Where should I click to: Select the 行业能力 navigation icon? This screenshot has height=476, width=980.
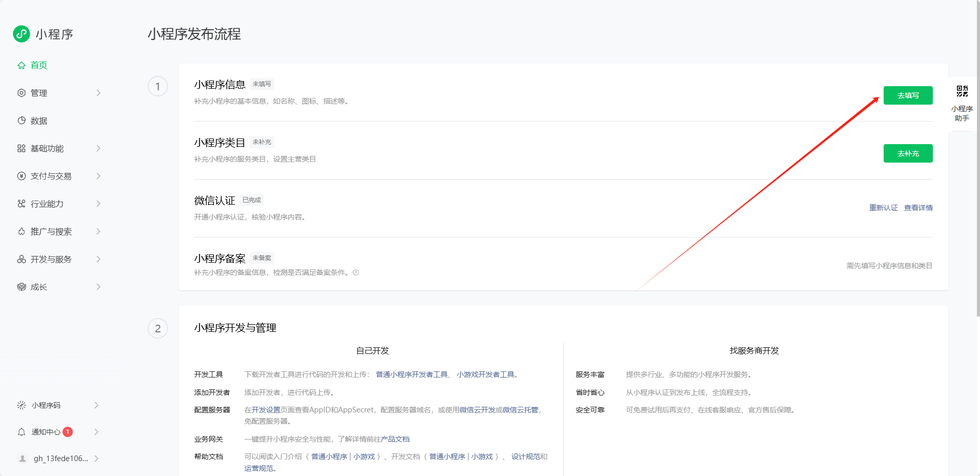tap(21, 204)
